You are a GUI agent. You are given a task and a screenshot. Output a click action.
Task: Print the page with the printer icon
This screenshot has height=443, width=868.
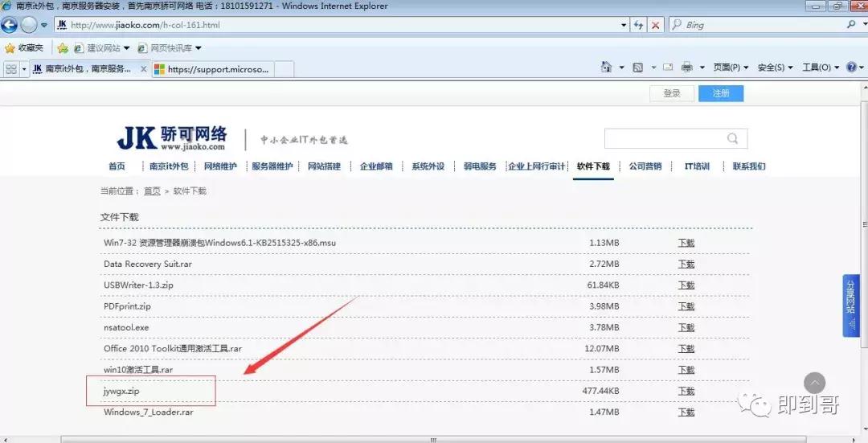[687, 67]
